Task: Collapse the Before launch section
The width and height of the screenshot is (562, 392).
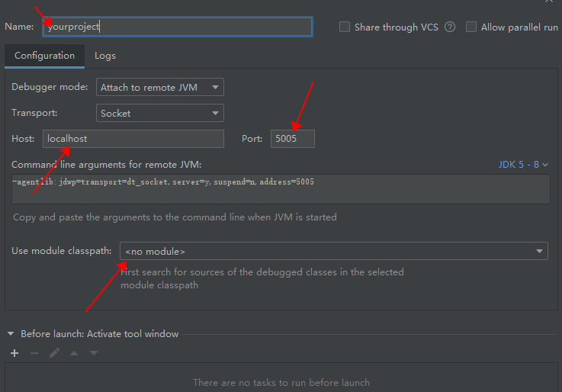Action: (11, 334)
